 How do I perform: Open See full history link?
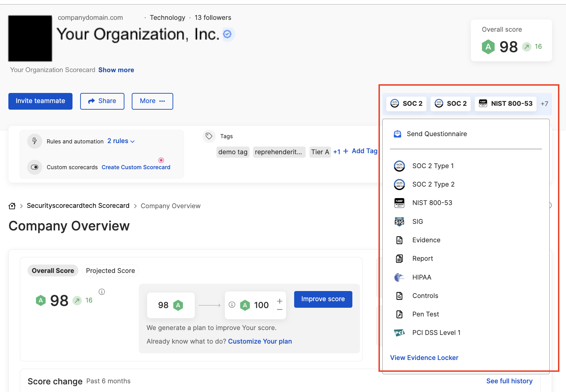509,381
